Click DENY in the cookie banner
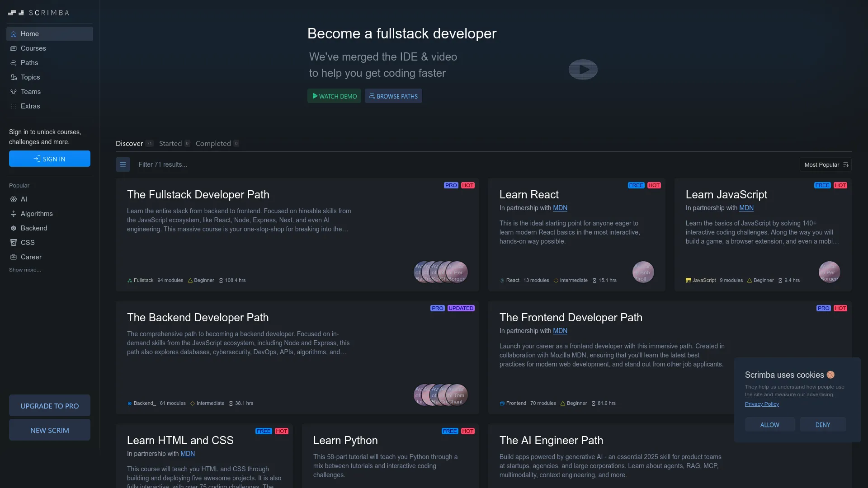The height and width of the screenshot is (488, 868). [823, 425]
